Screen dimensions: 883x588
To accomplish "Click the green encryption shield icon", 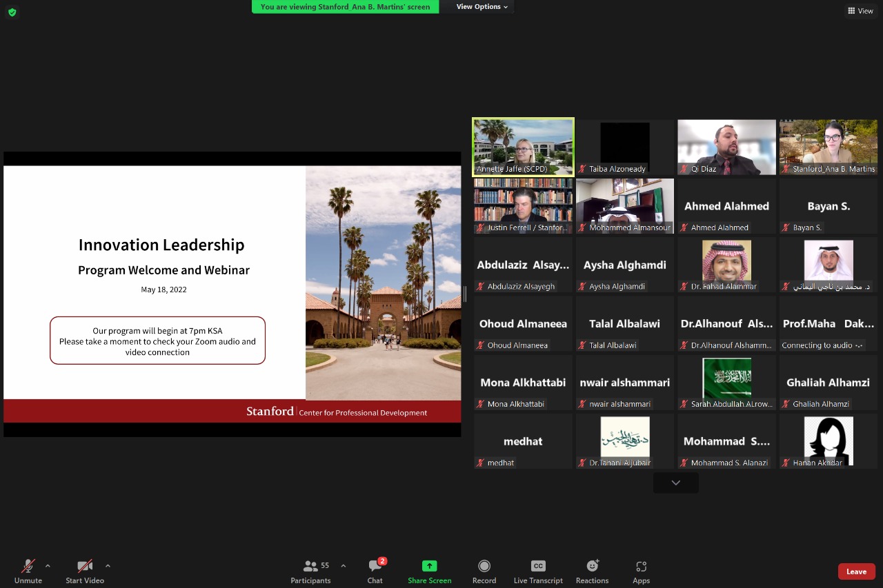I will 12,12.
